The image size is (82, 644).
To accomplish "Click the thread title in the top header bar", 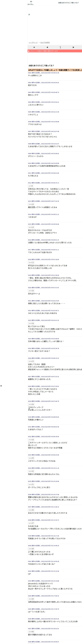I will pyautogui.click(x=68, y=3).
